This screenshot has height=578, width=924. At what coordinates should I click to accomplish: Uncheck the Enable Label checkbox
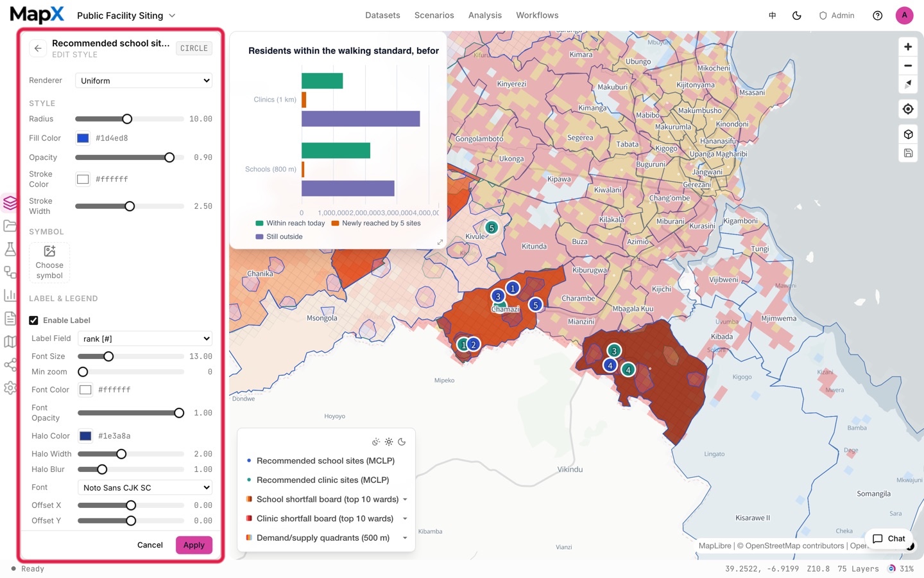(33, 320)
